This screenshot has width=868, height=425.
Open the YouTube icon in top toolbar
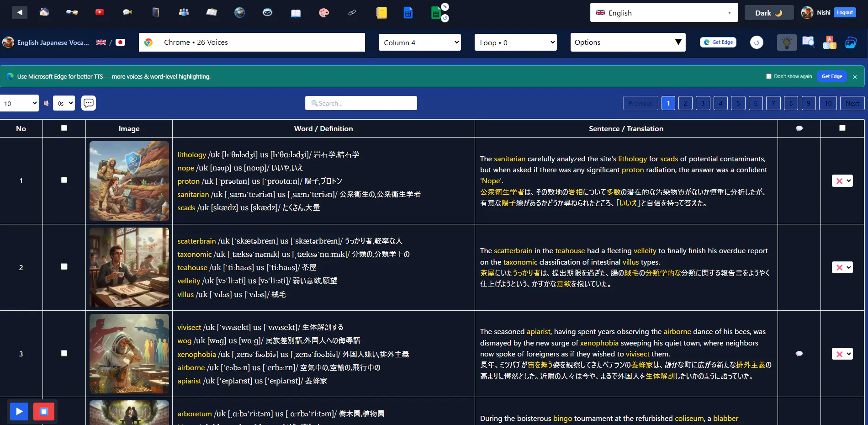[100, 12]
